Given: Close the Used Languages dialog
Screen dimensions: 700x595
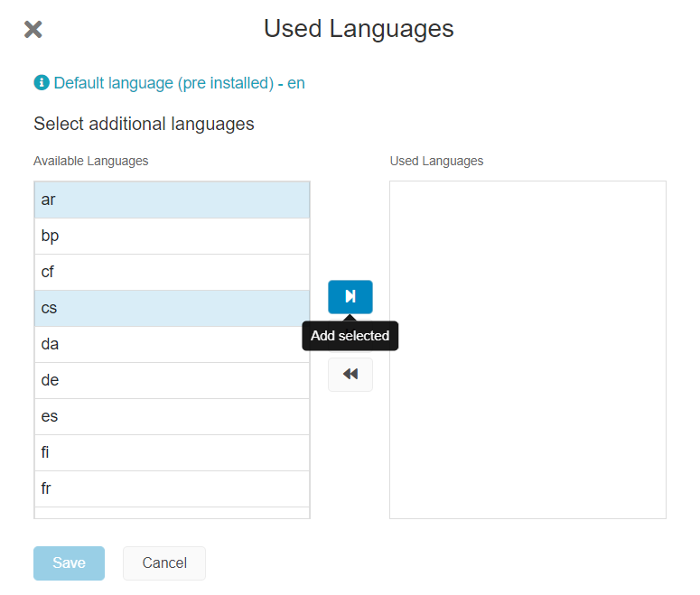Looking at the screenshot, I should coord(33,30).
